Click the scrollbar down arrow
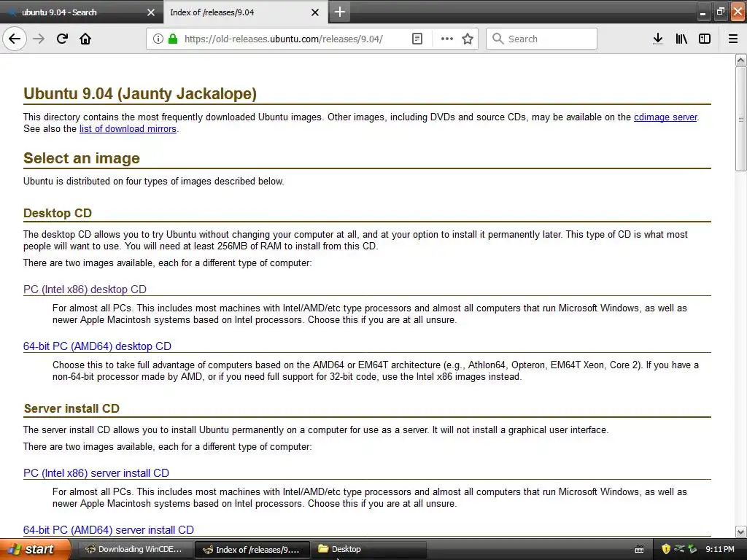 click(x=740, y=532)
